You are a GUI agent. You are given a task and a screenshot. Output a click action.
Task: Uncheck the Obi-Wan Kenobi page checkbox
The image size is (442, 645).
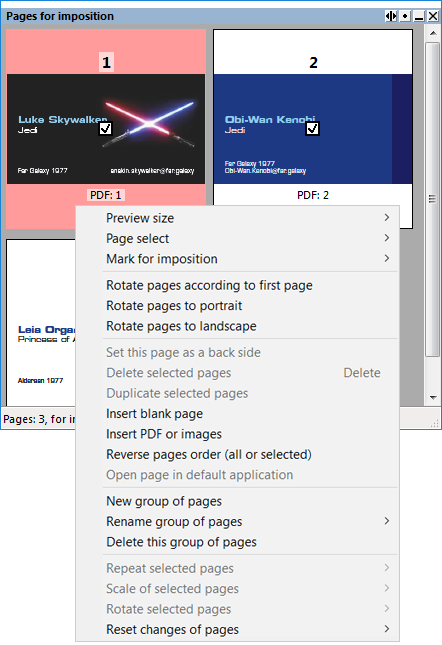click(312, 129)
